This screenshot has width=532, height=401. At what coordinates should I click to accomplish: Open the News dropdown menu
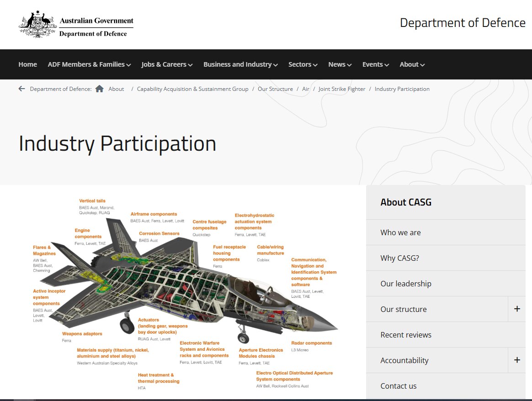coord(340,64)
